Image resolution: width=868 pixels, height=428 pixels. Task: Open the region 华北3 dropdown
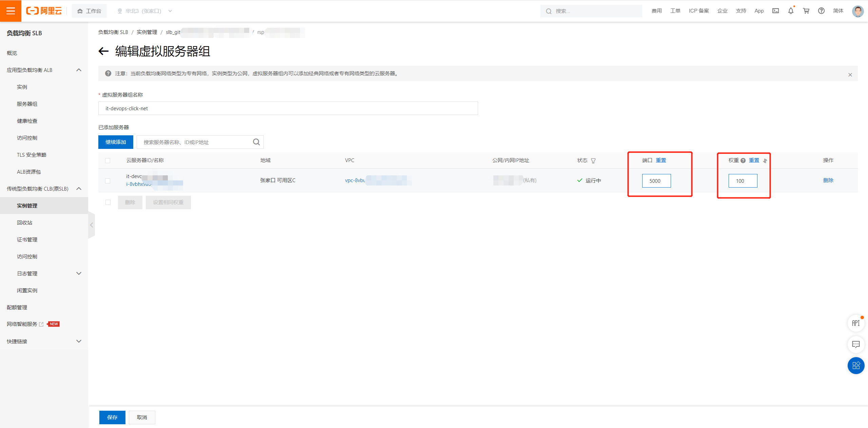[145, 11]
